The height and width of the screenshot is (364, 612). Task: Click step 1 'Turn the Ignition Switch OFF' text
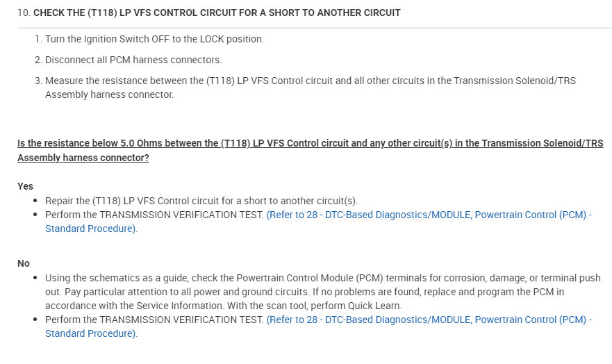(154, 39)
